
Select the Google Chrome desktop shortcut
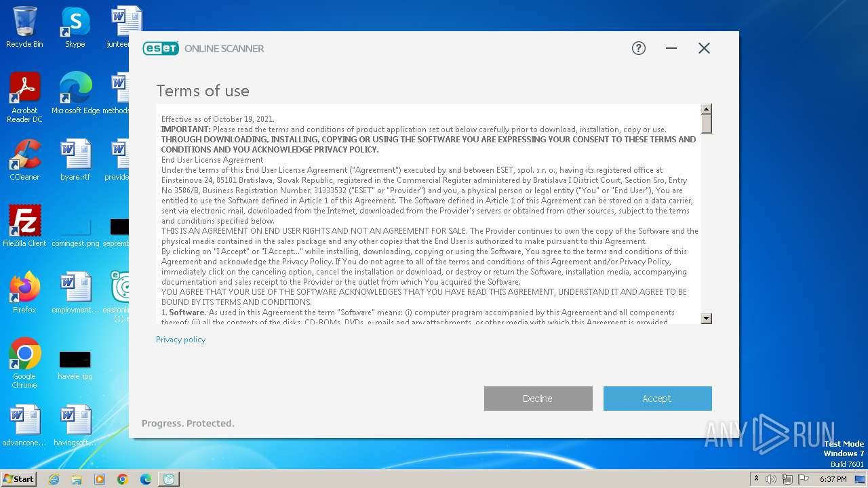point(24,363)
